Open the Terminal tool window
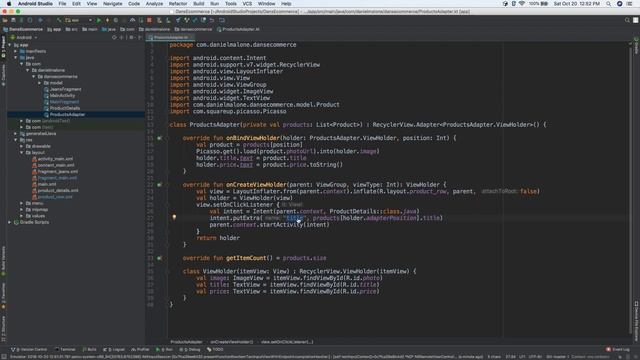The width and height of the screenshot is (640, 360). click(65, 349)
